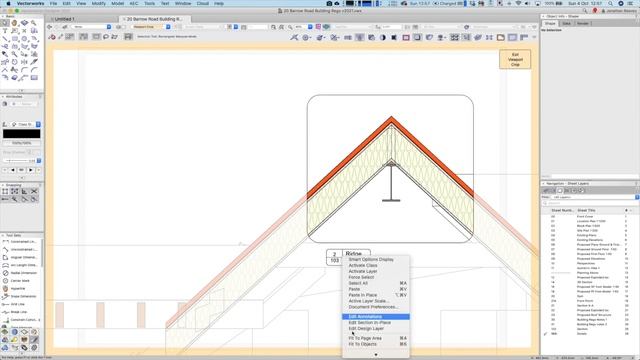640x360 pixels.
Task: Toggle Smart Edge in Snapping palette
Action: [24, 199]
